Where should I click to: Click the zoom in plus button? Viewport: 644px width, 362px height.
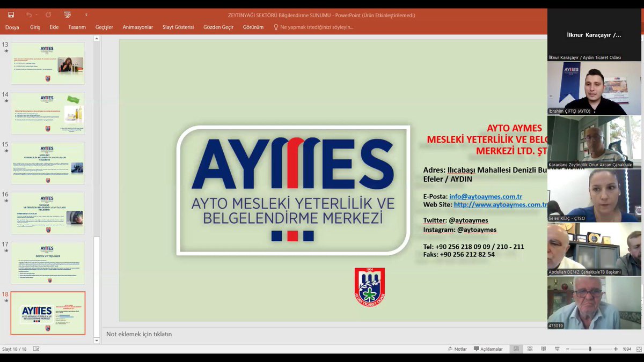(x=616, y=349)
